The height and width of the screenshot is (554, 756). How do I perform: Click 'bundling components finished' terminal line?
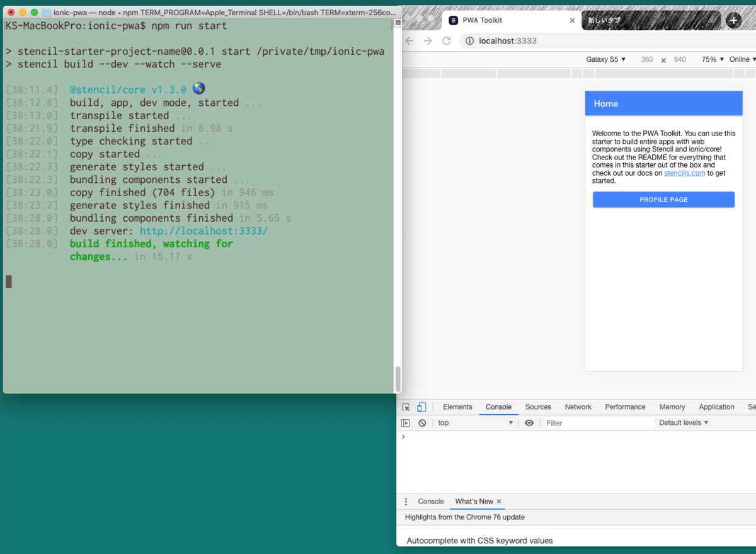151,218
